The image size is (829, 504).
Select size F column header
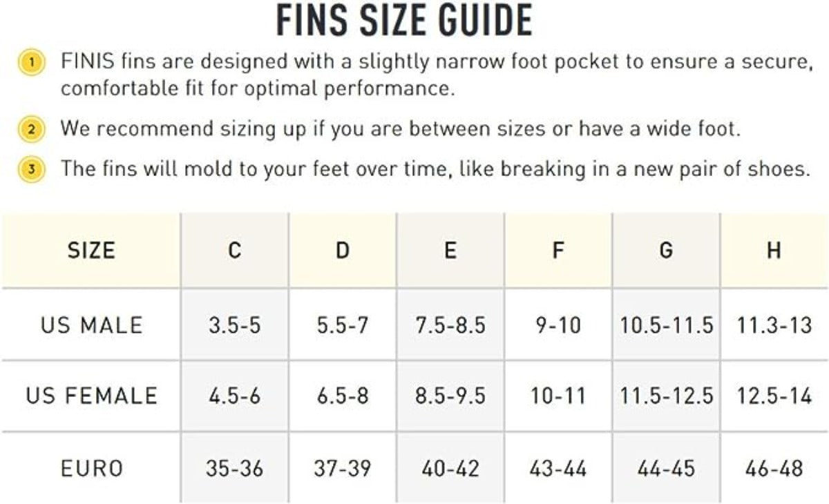[558, 250]
